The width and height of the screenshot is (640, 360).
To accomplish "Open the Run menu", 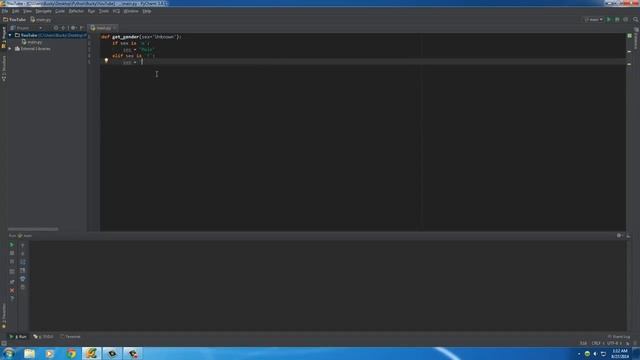I will [x=91, y=11].
